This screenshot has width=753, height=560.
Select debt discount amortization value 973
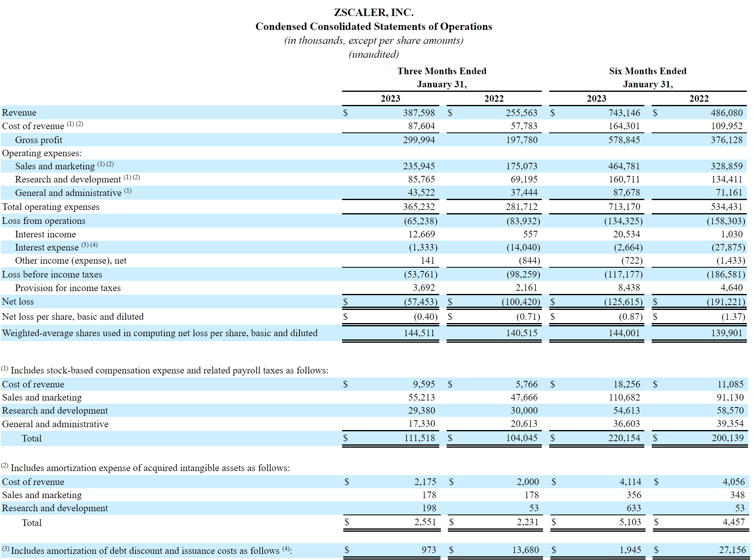pyautogui.click(x=429, y=550)
